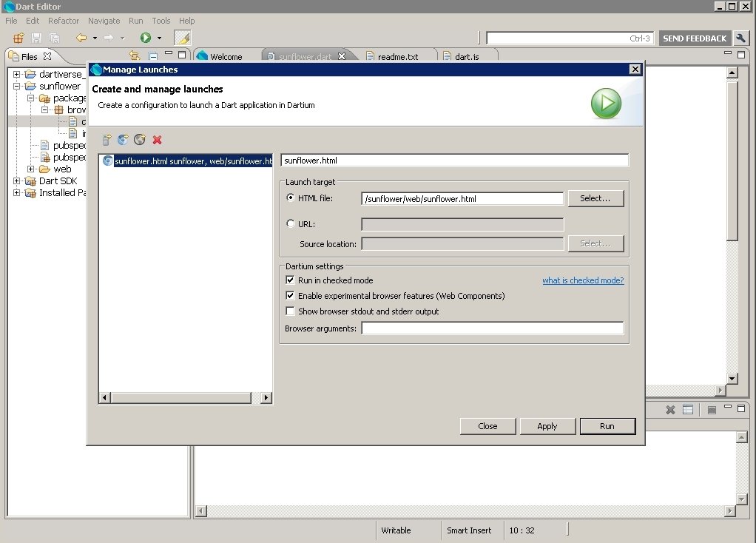Minimize the editor area

pos(728,53)
